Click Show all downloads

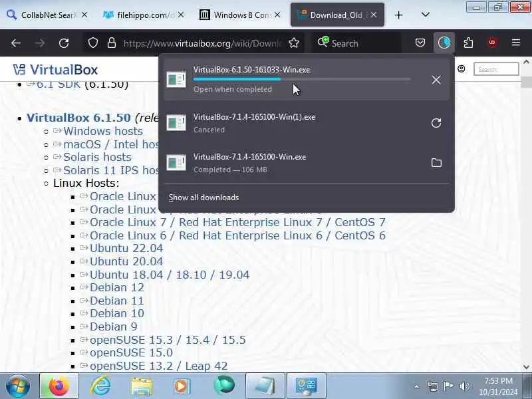click(203, 198)
